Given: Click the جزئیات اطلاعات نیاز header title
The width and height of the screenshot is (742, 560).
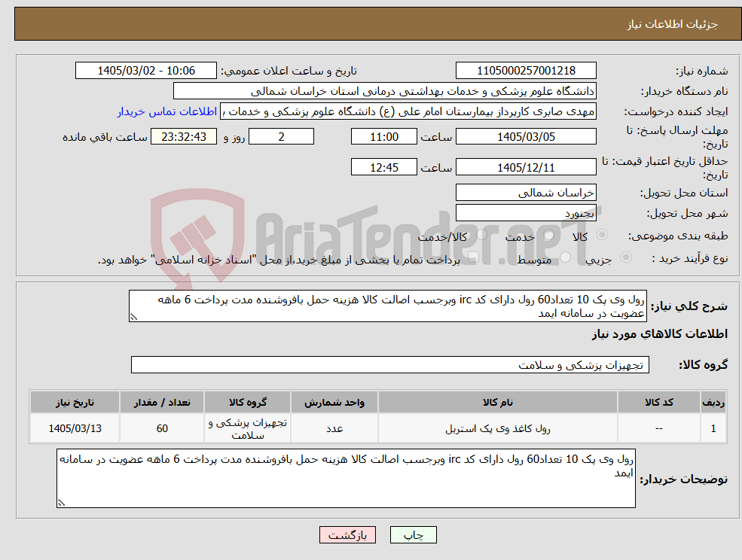Looking at the screenshot, I should (673, 24).
